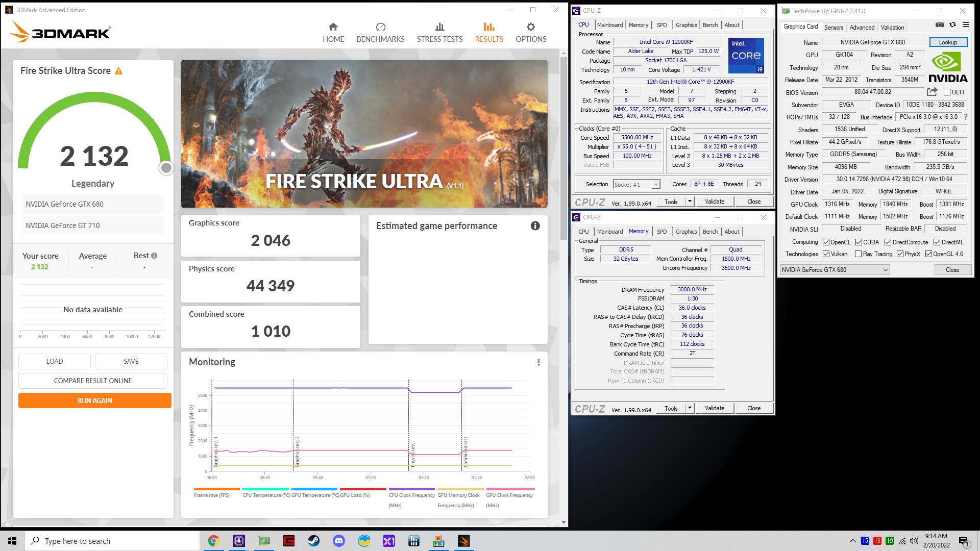
Task: Show info for Estimated game performance
Action: (535, 226)
